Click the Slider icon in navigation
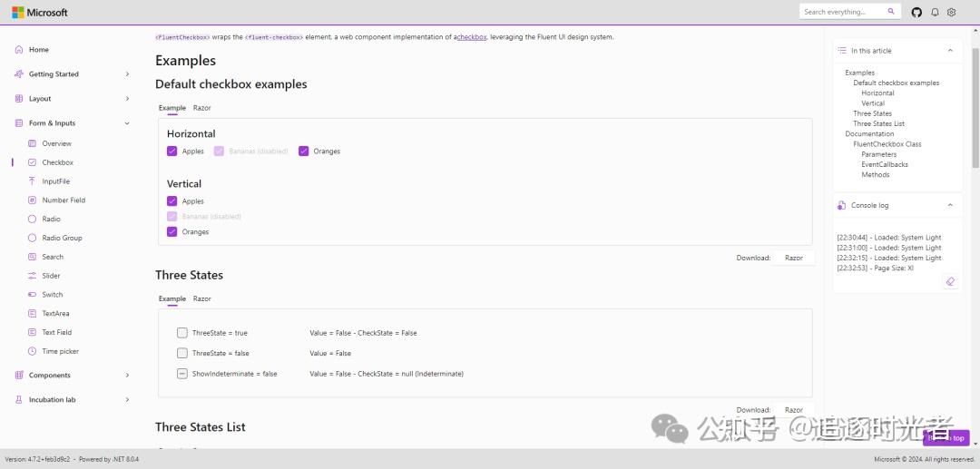 33,276
